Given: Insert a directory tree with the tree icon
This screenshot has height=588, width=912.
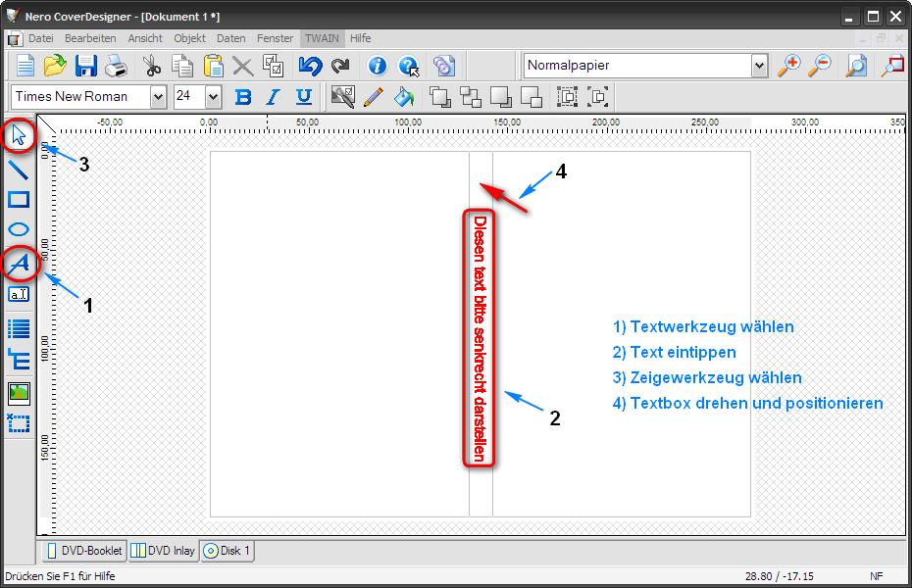Looking at the screenshot, I should coord(19,359).
